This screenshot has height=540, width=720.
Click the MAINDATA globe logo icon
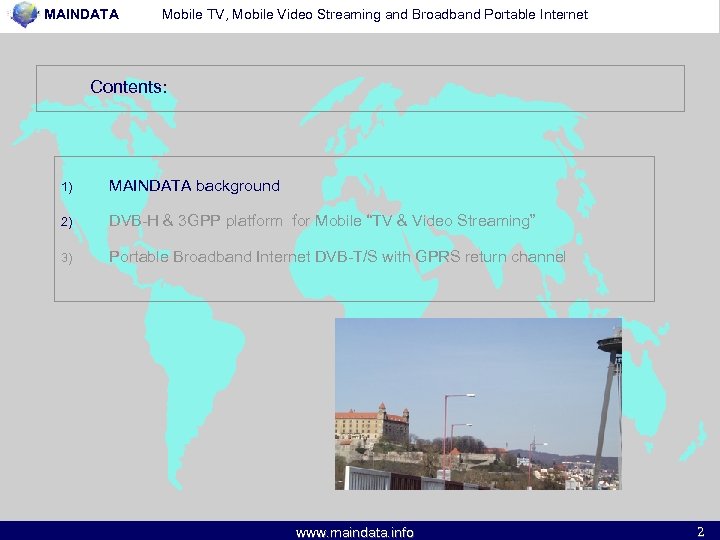point(25,14)
